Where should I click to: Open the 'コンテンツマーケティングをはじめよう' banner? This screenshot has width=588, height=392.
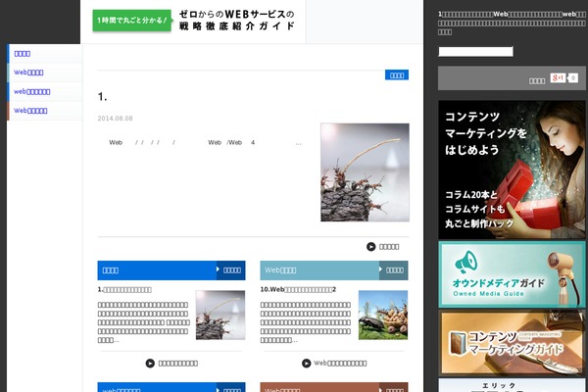click(512, 170)
